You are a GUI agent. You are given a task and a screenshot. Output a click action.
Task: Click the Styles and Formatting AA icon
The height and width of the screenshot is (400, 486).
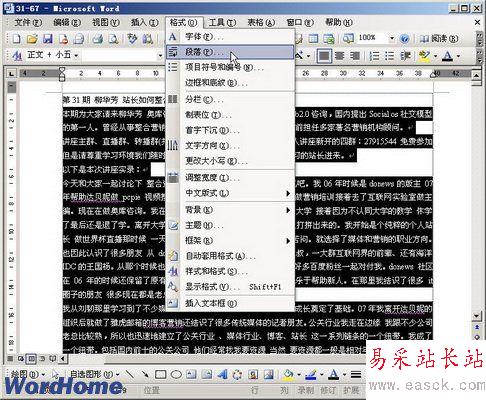coord(17,55)
